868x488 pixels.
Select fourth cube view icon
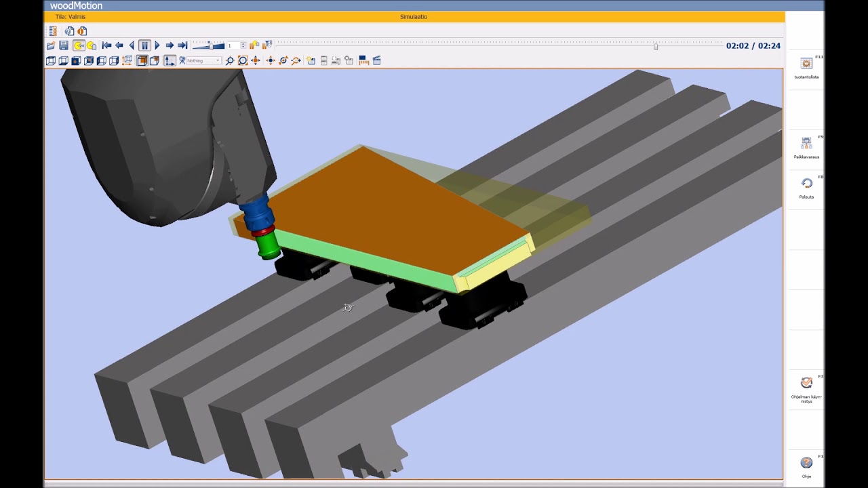tap(89, 60)
